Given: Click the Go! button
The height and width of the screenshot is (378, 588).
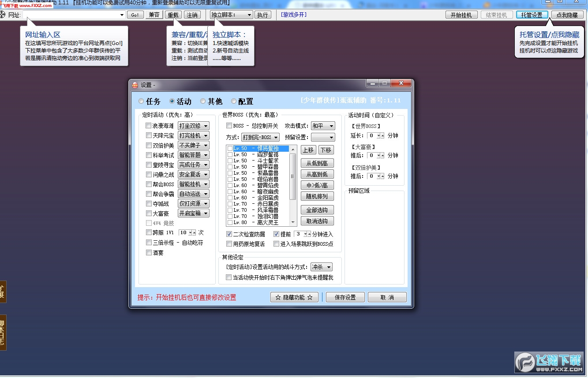Looking at the screenshot, I should (x=135, y=15).
